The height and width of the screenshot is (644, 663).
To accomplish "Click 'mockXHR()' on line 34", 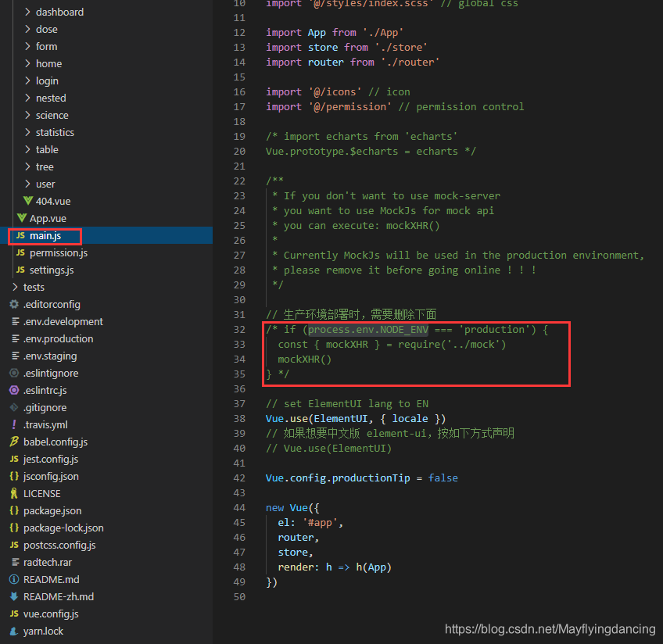I will pyautogui.click(x=304, y=360).
